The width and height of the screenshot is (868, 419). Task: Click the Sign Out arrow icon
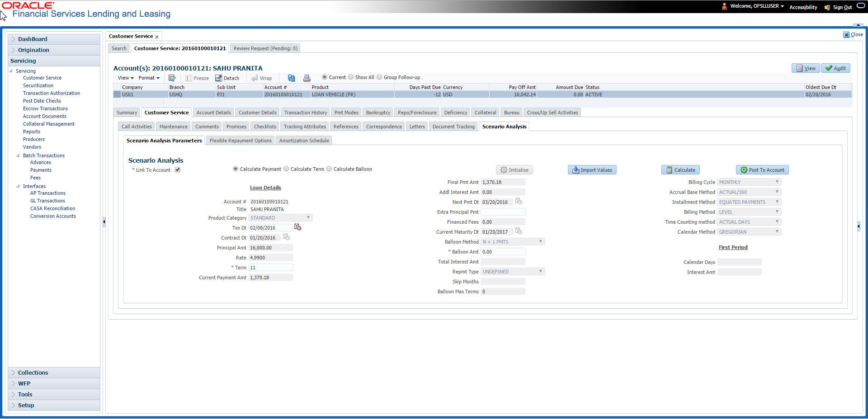[827, 7]
